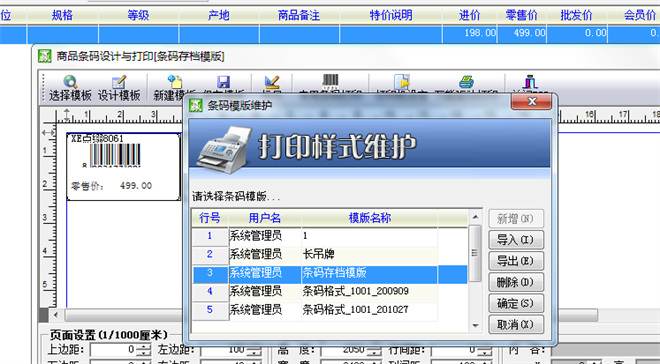Viewport: 660px width, 364px height.
Task: Click the template list scroll up arrow
Action: pyautogui.click(x=475, y=217)
